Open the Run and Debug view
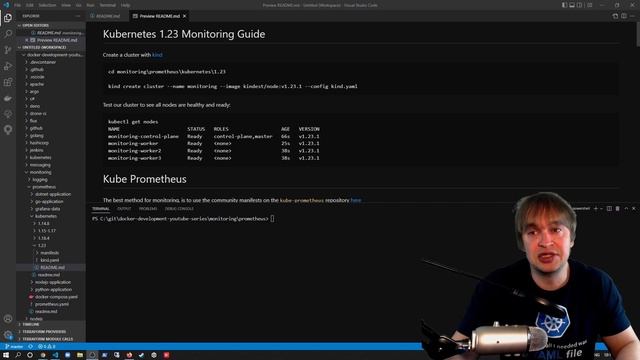640x360 pixels. coord(8,66)
